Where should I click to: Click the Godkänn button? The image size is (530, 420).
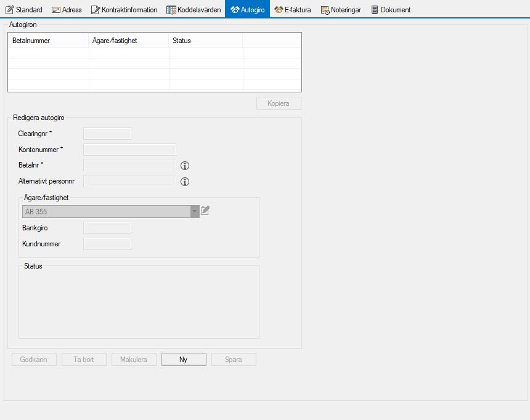[x=34, y=360]
